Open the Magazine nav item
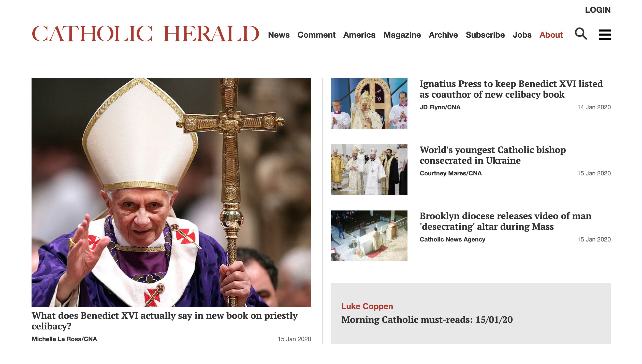642x364 pixels. coord(402,35)
